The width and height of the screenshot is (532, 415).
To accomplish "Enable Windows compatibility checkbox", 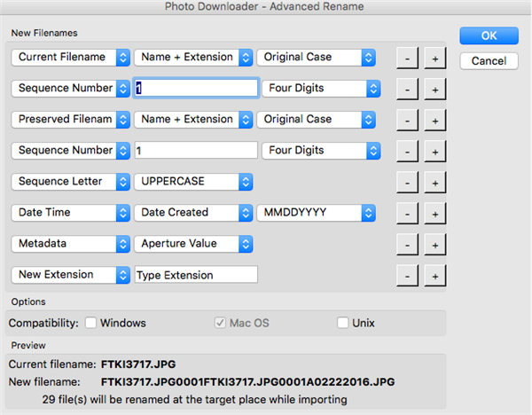I will pos(90,323).
